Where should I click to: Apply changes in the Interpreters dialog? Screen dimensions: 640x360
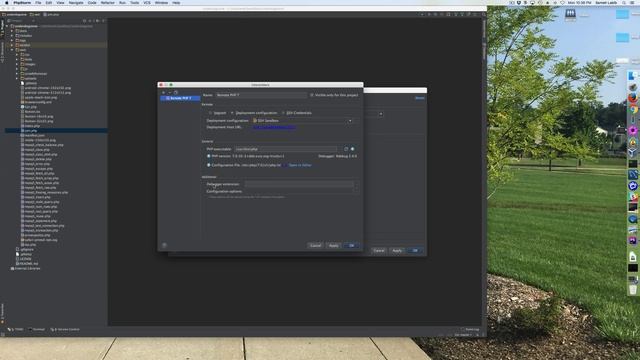[333, 246]
